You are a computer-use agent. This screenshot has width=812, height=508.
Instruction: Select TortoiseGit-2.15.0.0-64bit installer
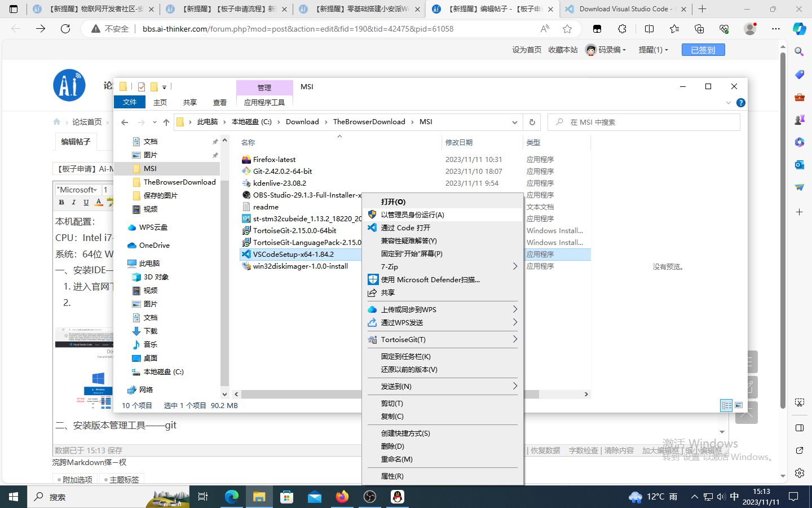pyautogui.click(x=294, y=230)
